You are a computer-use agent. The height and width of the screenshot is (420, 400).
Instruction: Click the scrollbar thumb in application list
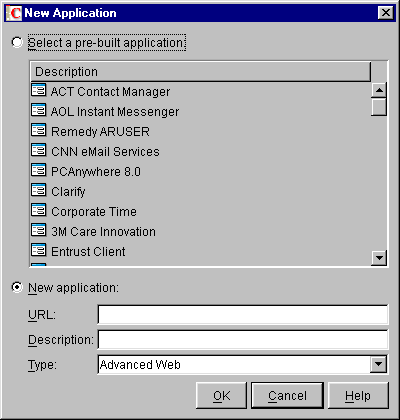click(x=379, y=107)
